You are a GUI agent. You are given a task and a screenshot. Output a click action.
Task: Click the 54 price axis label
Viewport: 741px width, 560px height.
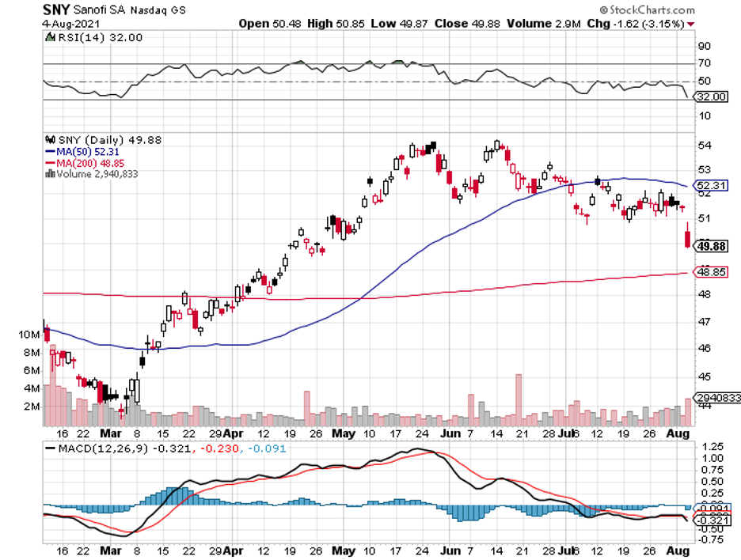coord(704,146)
